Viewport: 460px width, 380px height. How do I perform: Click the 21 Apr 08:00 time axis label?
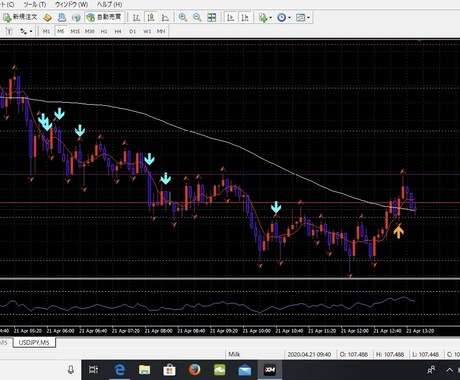(158, 331)
